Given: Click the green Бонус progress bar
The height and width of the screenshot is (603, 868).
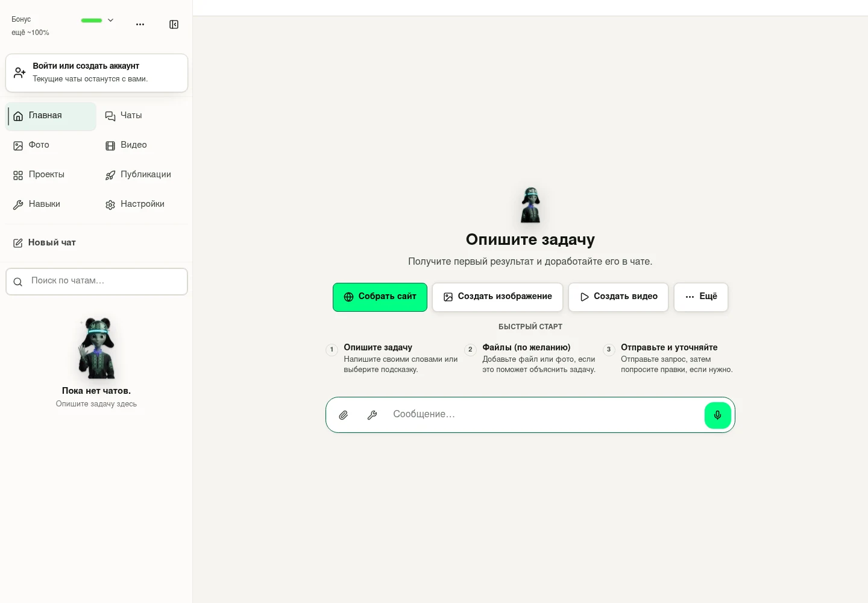Looking at the screenshot, I should [92, 21].
